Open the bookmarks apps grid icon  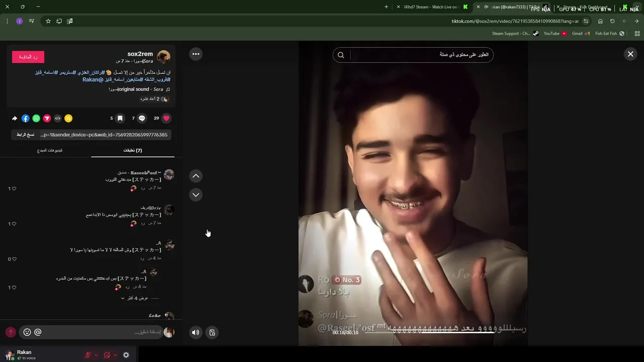[x=637, y=34]
